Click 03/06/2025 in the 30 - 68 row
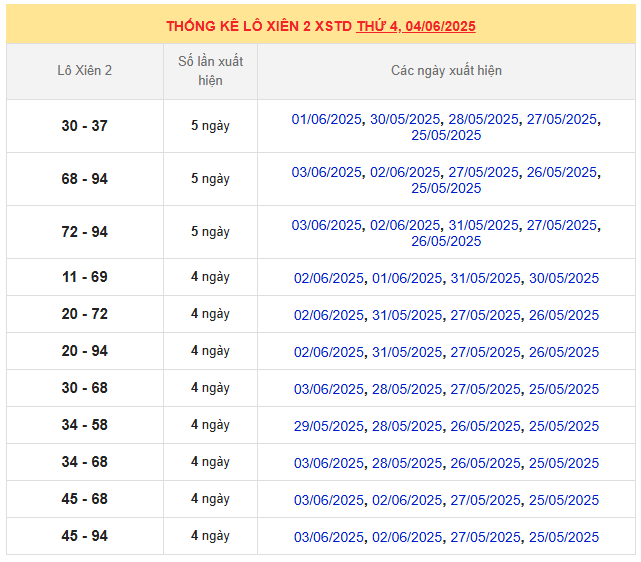 coord(329,389)
